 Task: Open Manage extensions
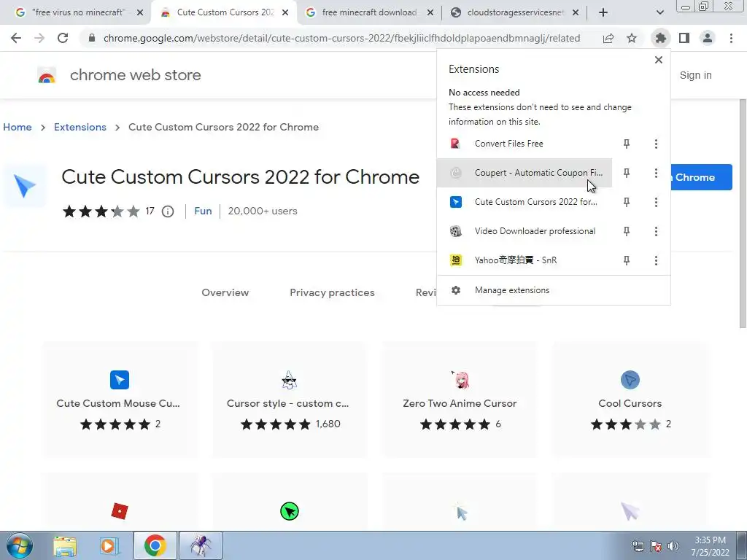tap(554, 290)
